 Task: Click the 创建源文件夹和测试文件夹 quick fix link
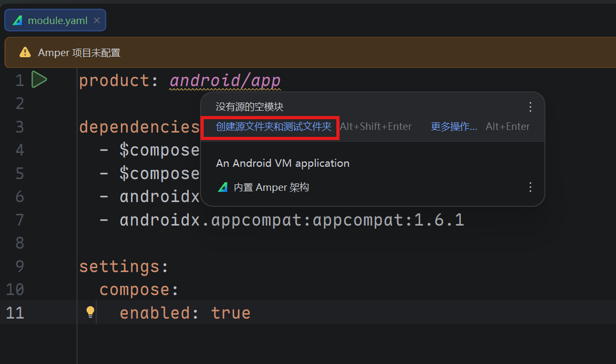pos(273,127)
